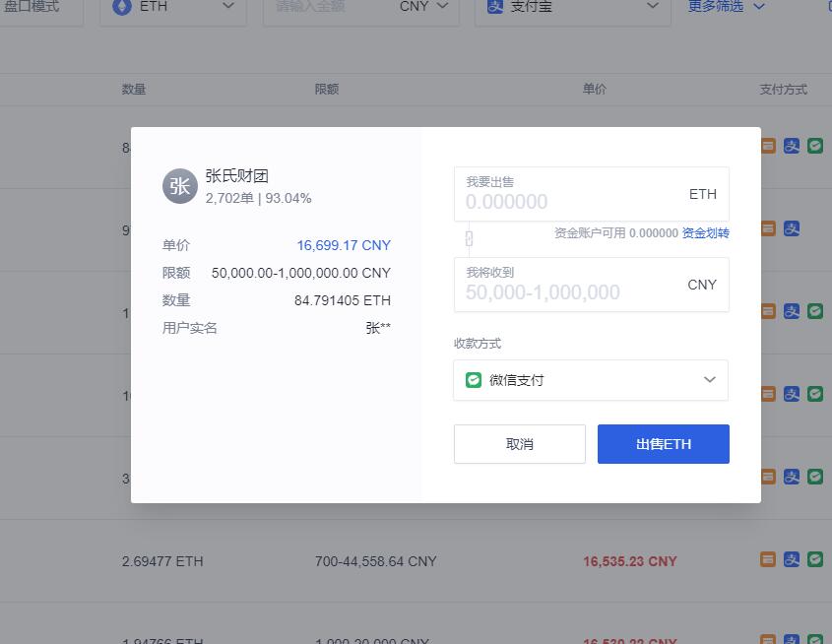Click the 单价 column header
Viewport: 832px width, 644px height.
[x=595, y=90]
